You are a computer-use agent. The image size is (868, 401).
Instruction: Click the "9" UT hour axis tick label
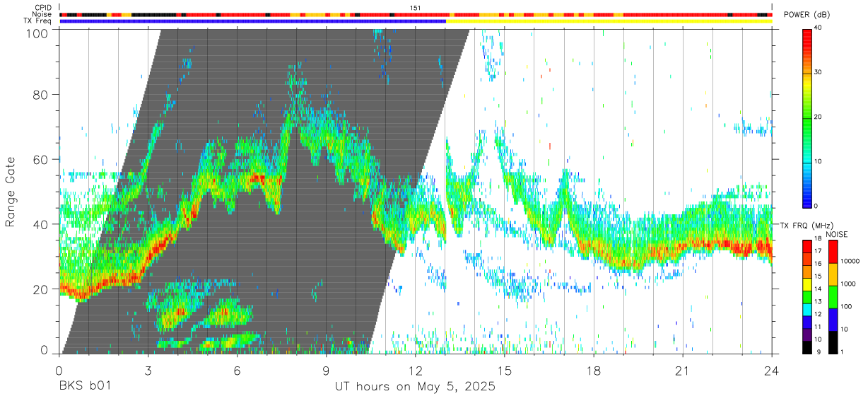coord(326,371)
